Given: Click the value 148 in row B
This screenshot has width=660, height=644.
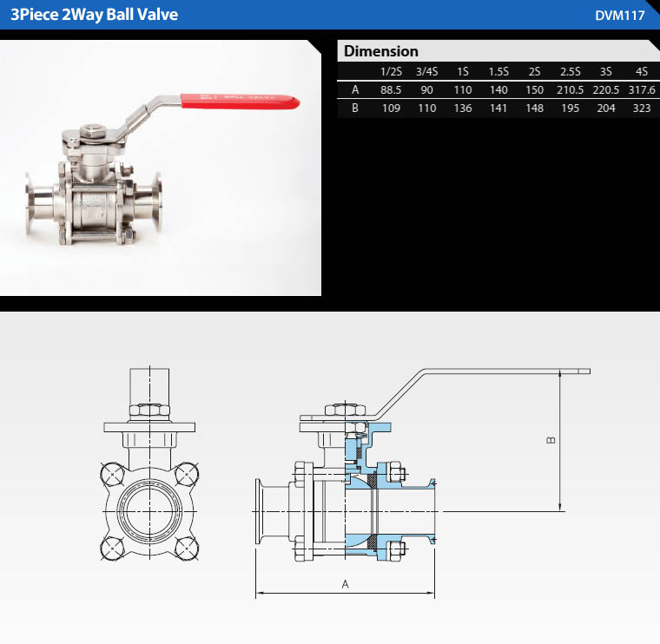Looking at the screenshot, I should pyautogui.click(x=534, y=108).
